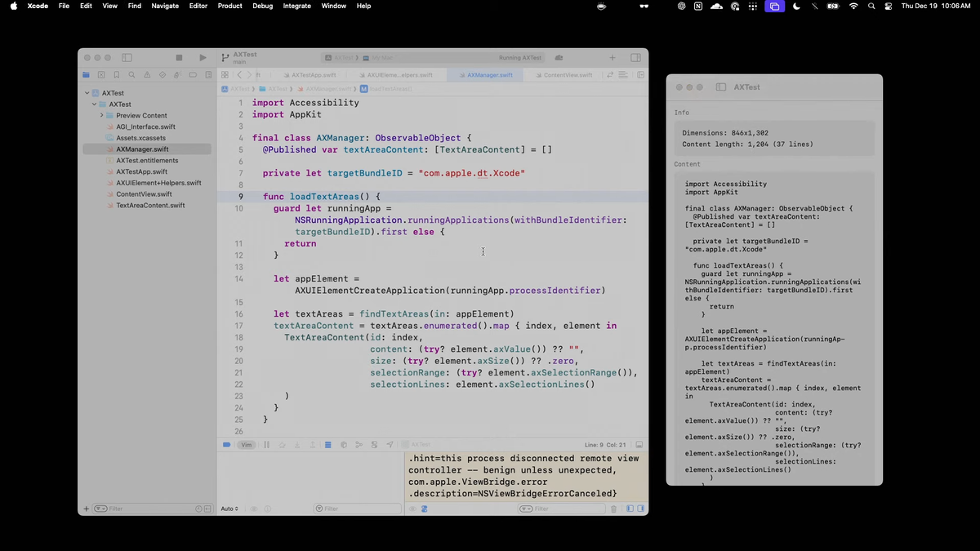Open the Test navigator

(x=162, y=74)
